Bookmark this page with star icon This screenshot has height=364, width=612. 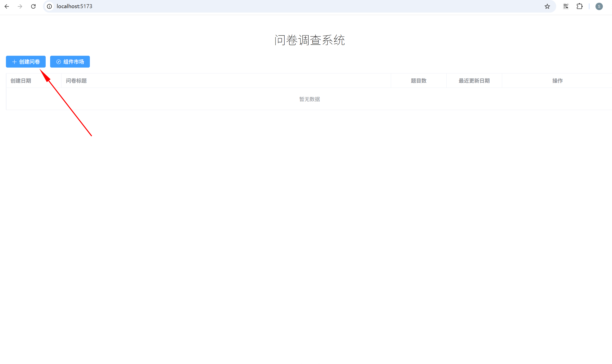click(547, 6)
